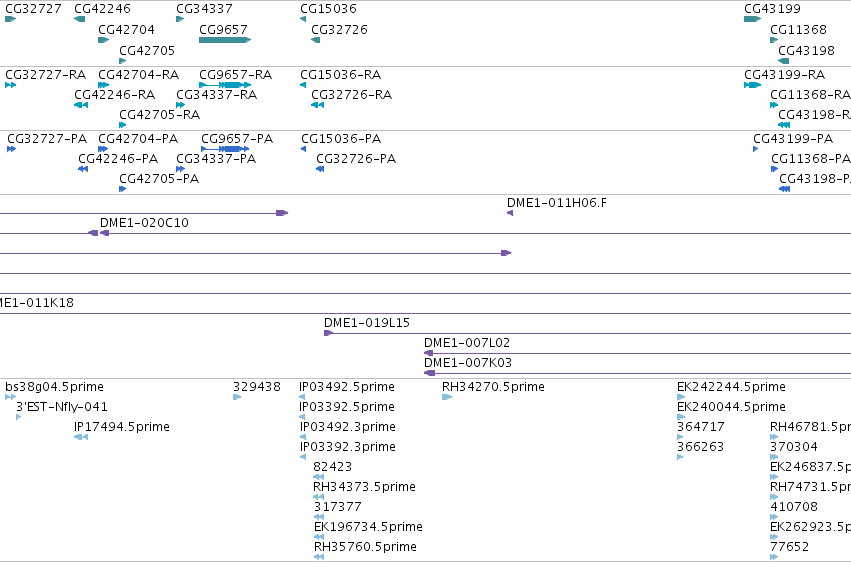Viewport: 851px width, 562px height.
Task: Select the DME1-011H06.F clone label
Action: point(557,203)
